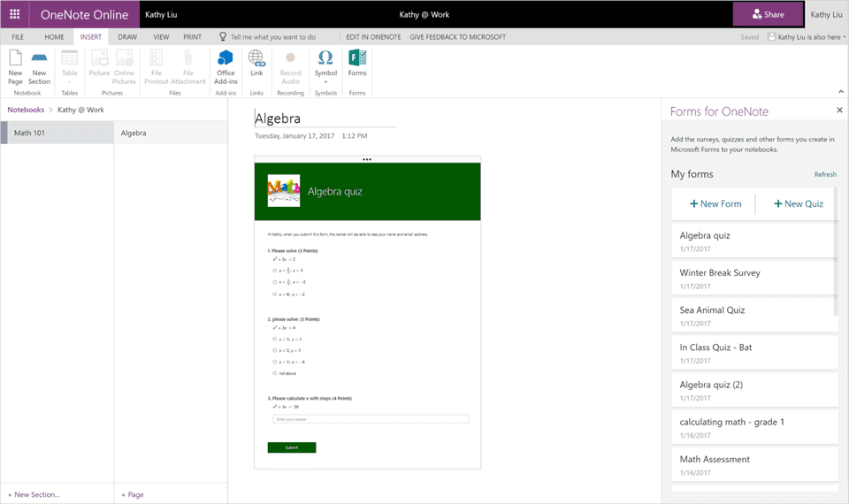
Task: Open the VIEW ribbon tab
Action: coord(161,37)
